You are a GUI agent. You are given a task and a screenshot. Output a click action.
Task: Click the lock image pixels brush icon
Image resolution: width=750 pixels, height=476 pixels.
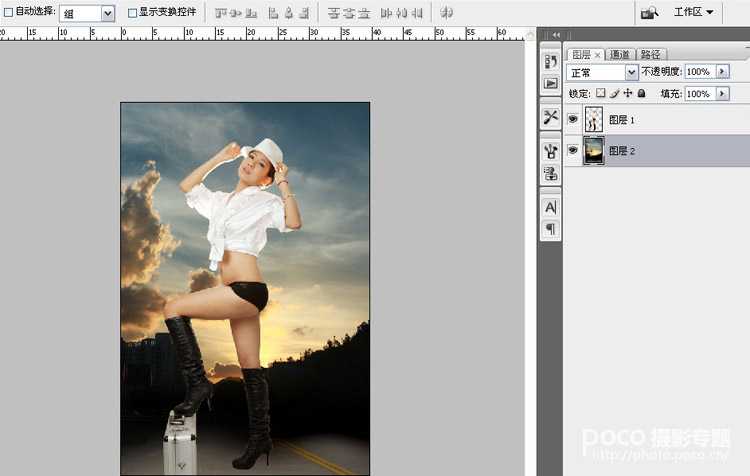point(614,93)
